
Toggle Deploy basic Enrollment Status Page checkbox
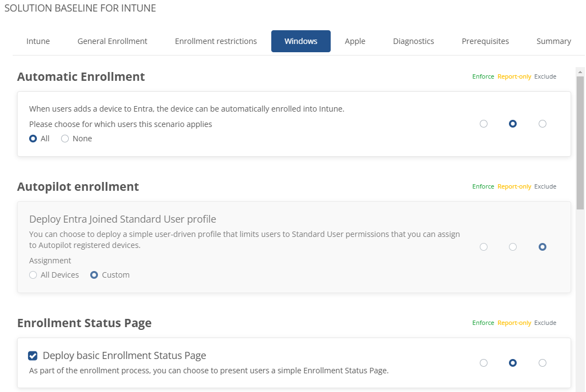click(x=33, y=356)
